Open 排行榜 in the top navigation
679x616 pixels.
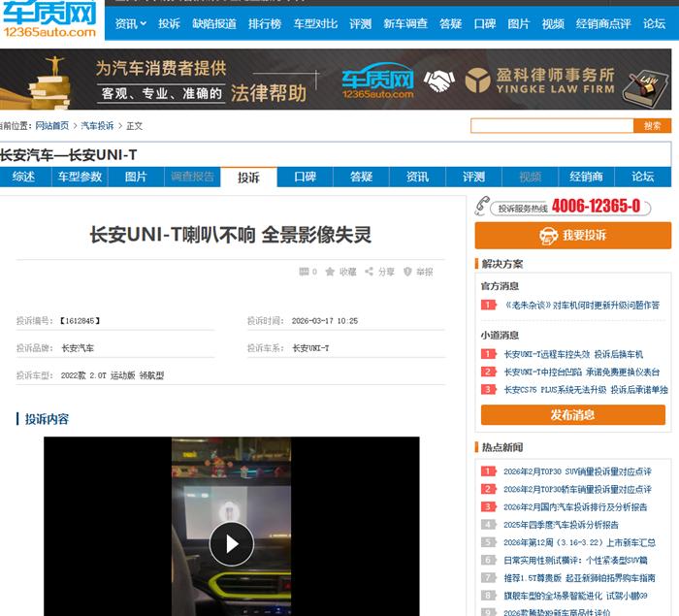[x=265, y=23]
